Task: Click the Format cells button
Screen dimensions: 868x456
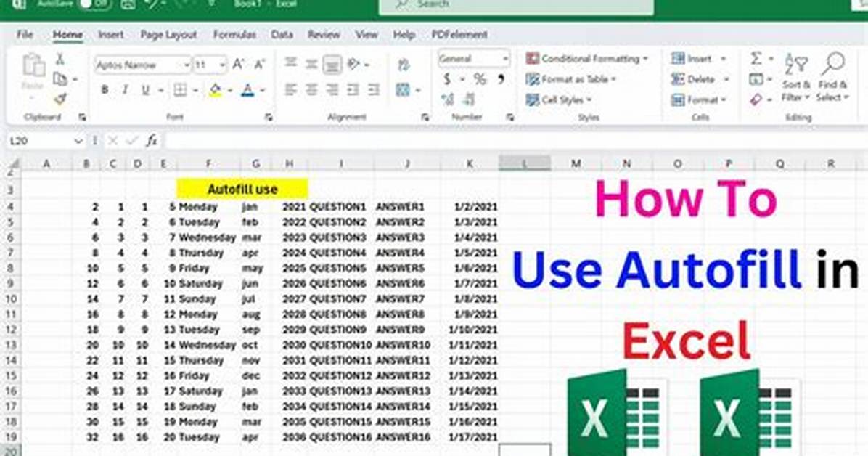Action: 699,99
